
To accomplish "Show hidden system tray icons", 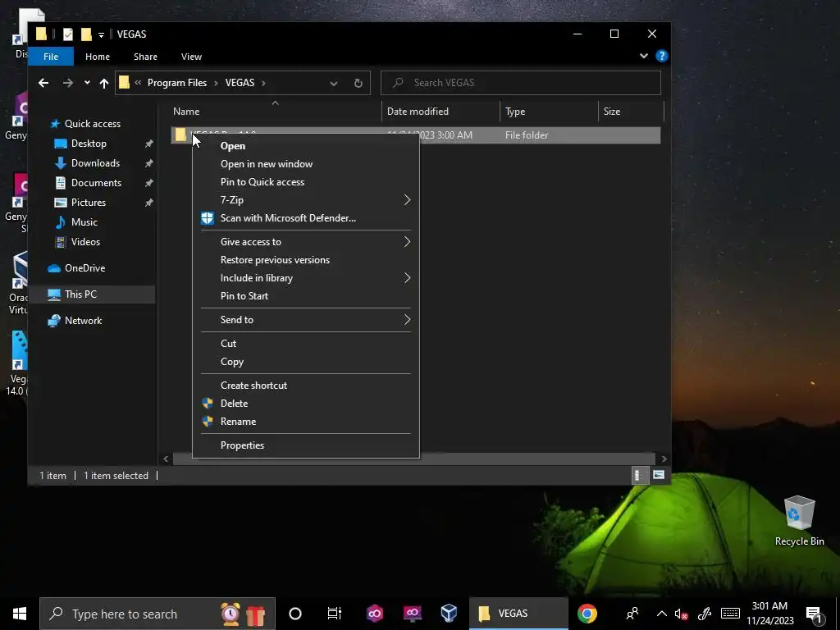I will pos(662,614).
